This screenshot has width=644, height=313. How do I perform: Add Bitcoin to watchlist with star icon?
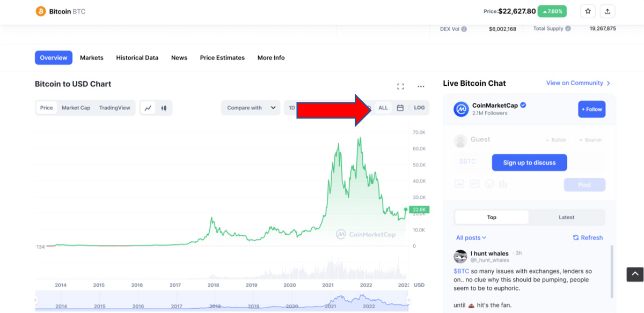click(x=588, y=11)
